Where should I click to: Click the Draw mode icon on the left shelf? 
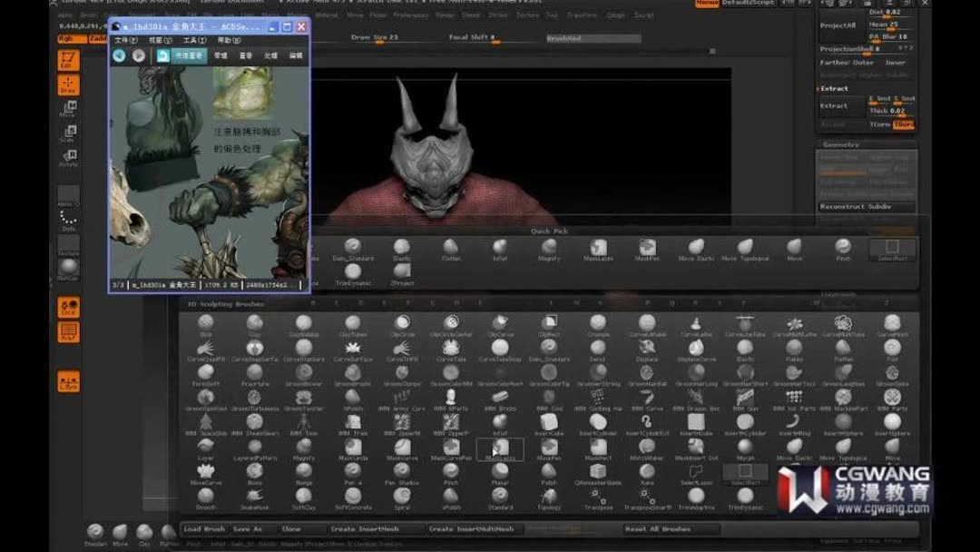tap(68, 84)
